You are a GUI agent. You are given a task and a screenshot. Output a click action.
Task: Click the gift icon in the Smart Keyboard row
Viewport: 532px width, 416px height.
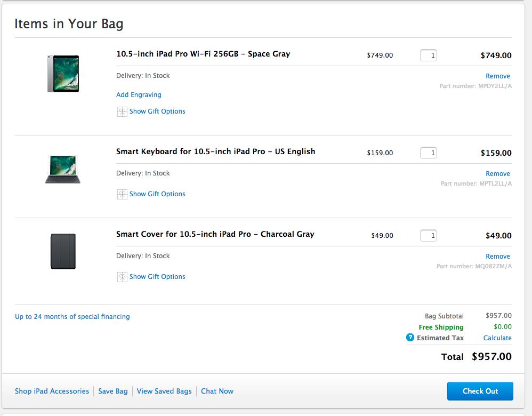pos(122,194)
